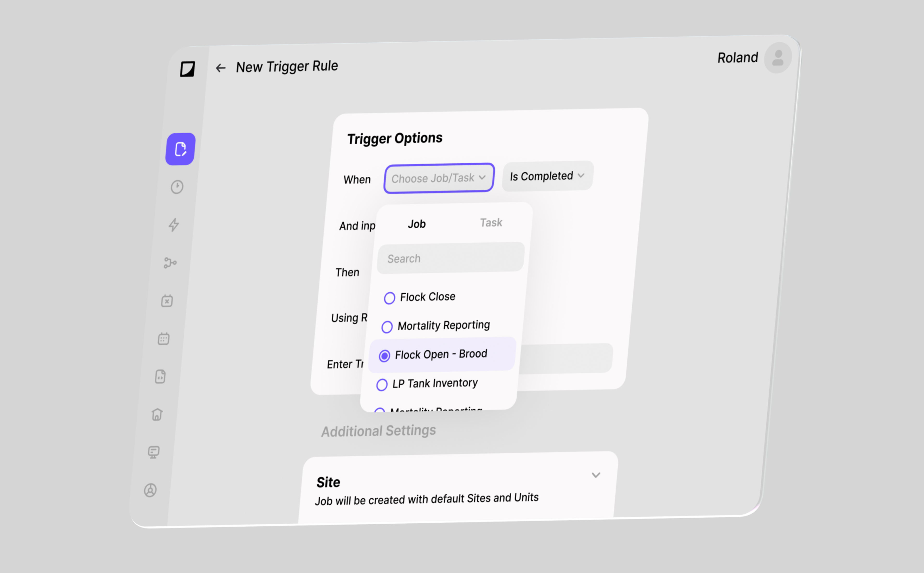This screenshot has height=573, width=924.
Task: Click the New Trigger Rule title
Action: [287, 66]
